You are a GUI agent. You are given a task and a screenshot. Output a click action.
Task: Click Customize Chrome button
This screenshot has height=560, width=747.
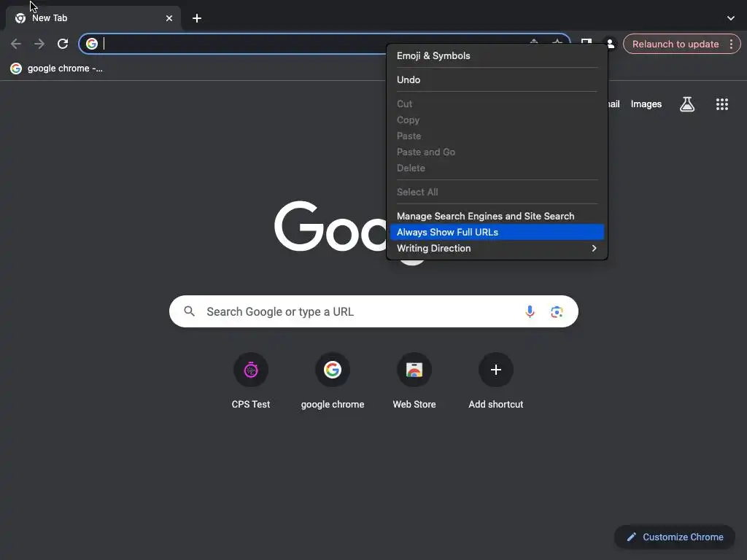[675, 537]
